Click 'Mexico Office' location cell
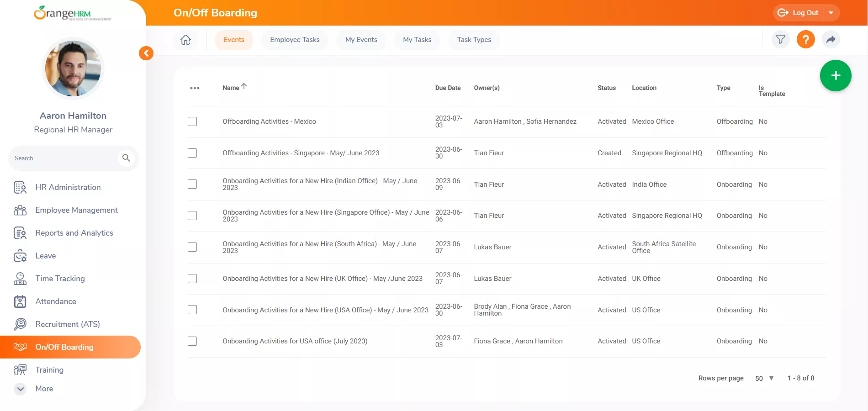This screenshot has width=868, height=411. pyautogui.click(x=653, y=121)
